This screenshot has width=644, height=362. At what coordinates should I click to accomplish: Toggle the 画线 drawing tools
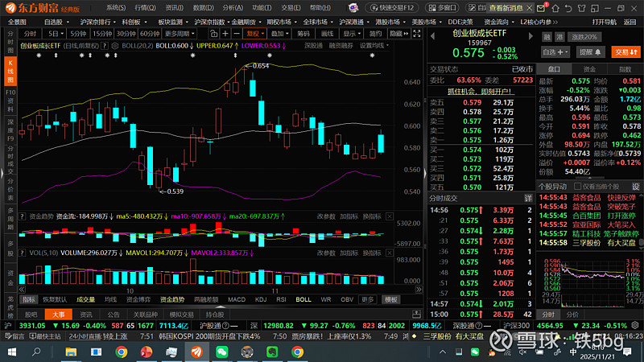pyautogui.click(x=328, y=34)
